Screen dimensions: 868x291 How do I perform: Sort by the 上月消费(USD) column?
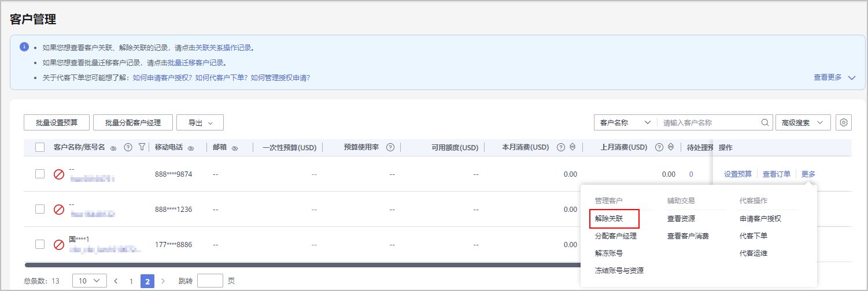pyautogui.click(x=671, y=147)
